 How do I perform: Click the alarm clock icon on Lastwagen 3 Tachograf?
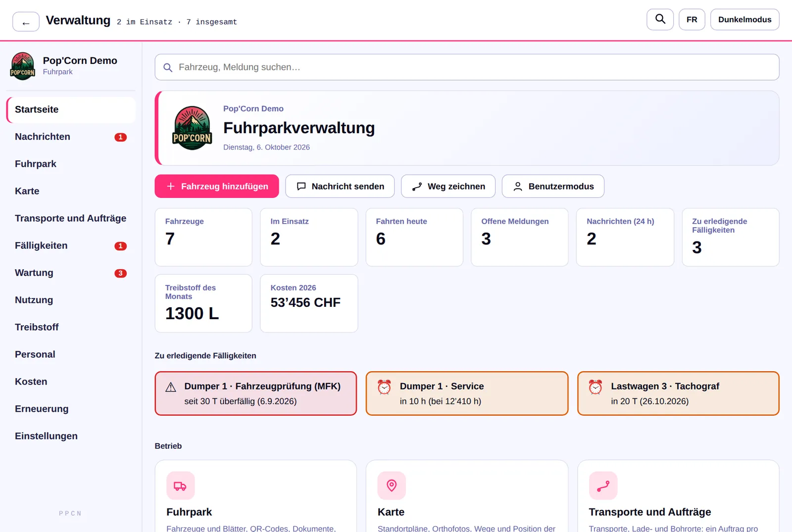(x=595, y=387)
